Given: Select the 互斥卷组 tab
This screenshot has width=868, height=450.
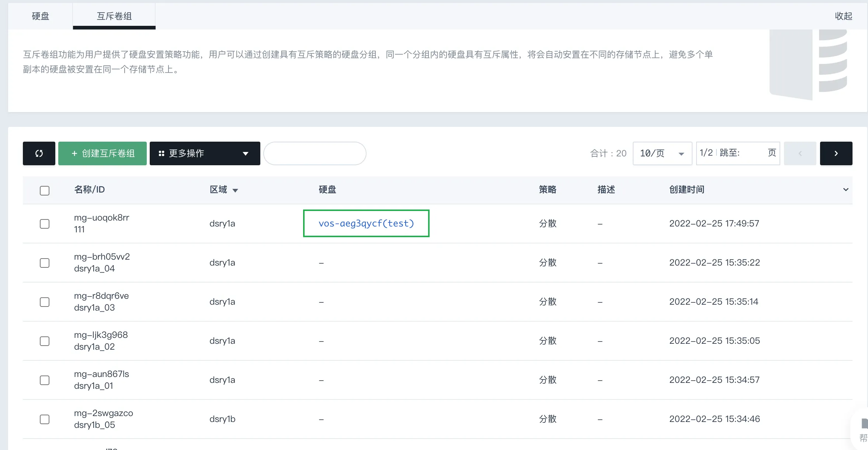Looking at the screenshot, I should tap(114, 16).
